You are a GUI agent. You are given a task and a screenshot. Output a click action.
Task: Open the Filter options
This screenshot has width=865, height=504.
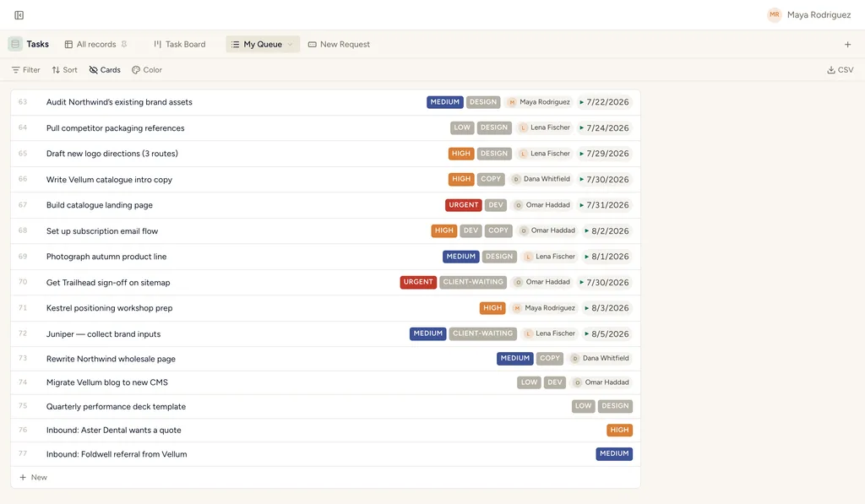point(26,70)
